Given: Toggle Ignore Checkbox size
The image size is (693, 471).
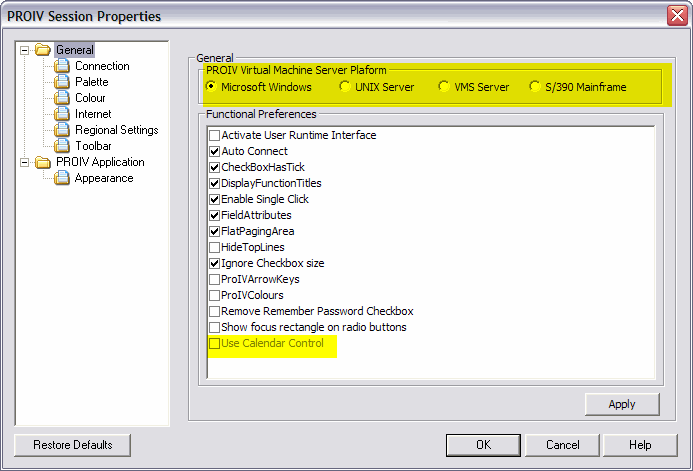Looking at the screenshot, I should tap(214, 263).
